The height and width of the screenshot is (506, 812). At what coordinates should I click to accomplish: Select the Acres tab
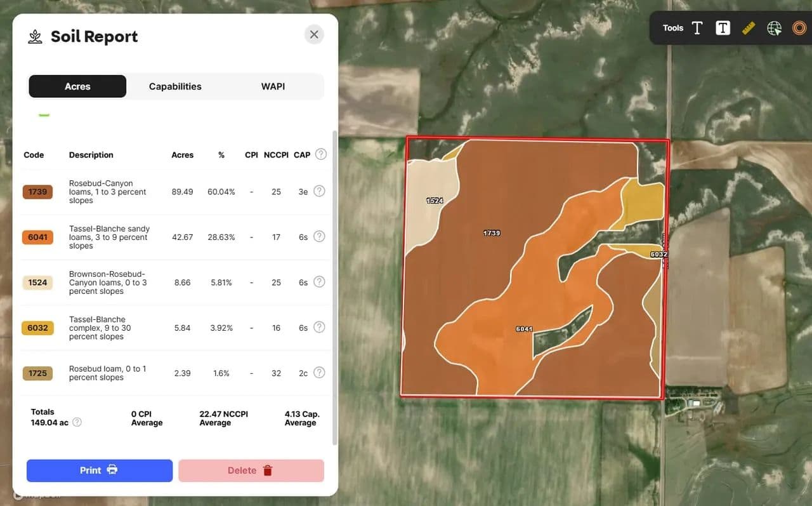click(77, 86)
